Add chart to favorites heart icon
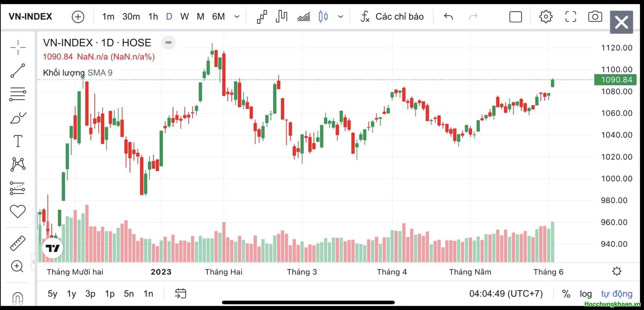Viewport: 644px width, 310px height. (x=18, y=211)
